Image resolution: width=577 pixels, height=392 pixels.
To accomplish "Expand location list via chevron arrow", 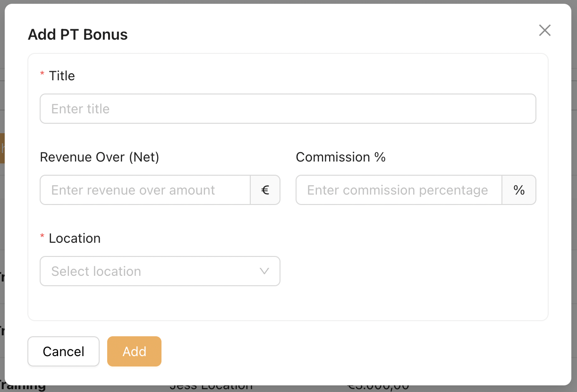I will tap(264, 272).
